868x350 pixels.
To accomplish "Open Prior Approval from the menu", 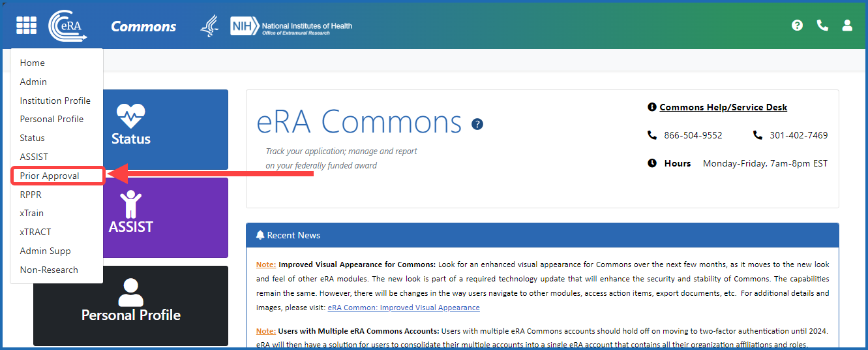I will (50, 176).
